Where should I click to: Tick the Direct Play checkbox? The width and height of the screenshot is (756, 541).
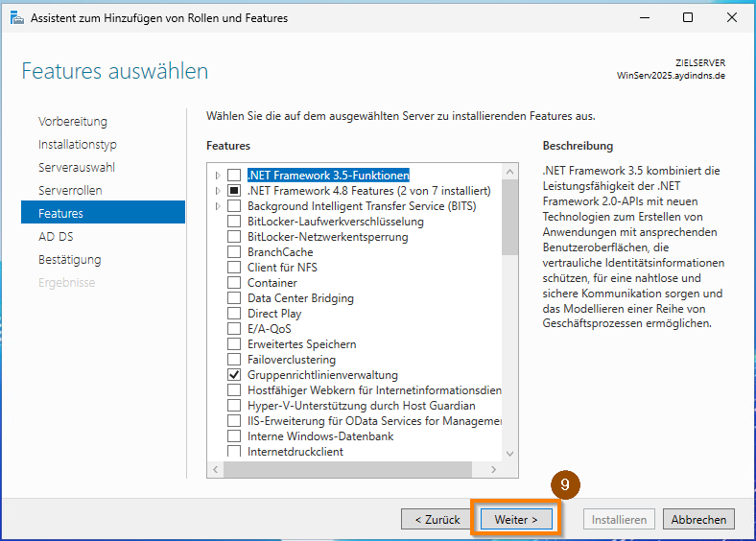coord(234,314)
